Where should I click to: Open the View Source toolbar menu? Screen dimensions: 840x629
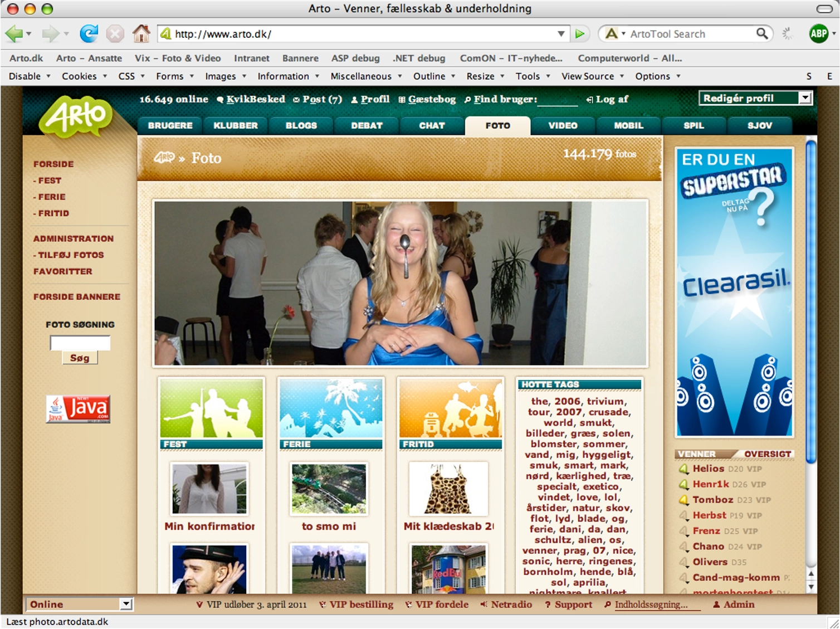coord(593,76)
